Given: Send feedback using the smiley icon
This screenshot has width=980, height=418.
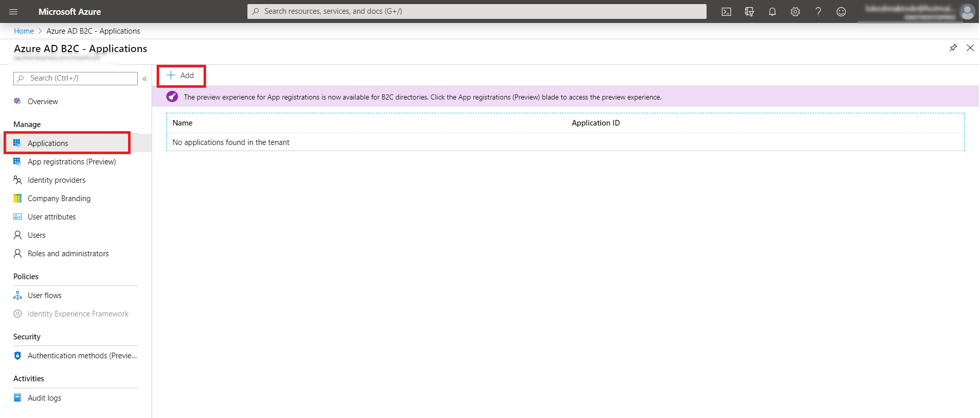Looking at the screenshot, I should click(x=841, y=11).
